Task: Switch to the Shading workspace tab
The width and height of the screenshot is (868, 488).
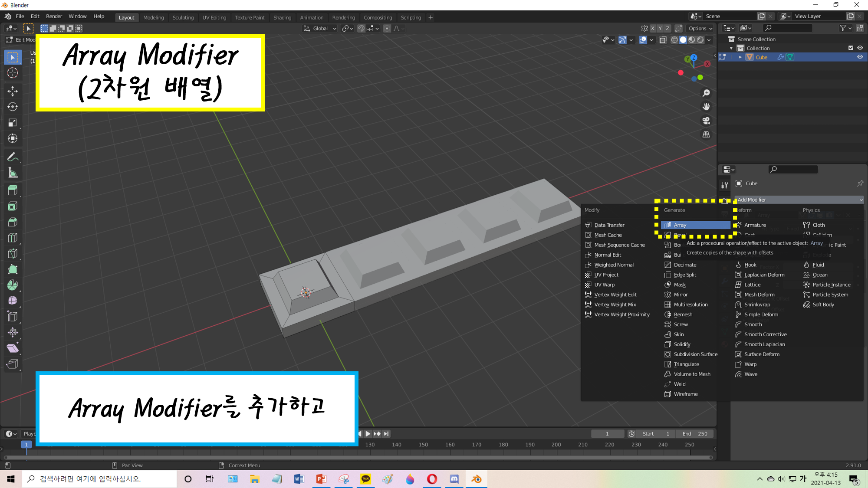Action: [x=283, y=17]
